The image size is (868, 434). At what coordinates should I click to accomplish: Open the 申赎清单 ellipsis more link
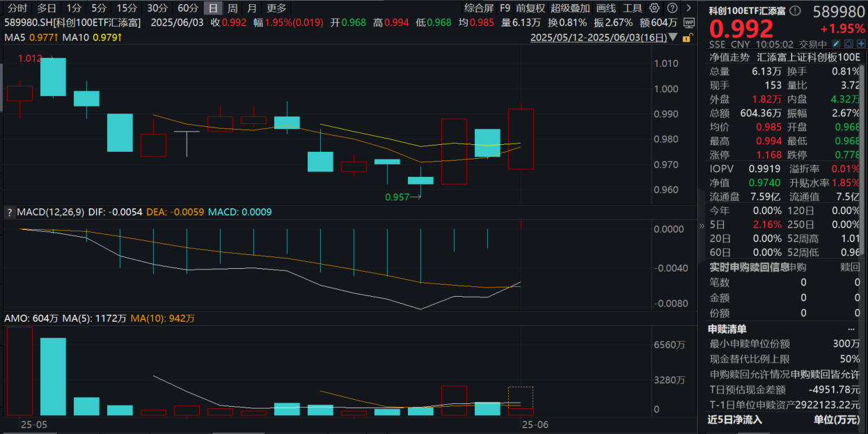(851, 329)
